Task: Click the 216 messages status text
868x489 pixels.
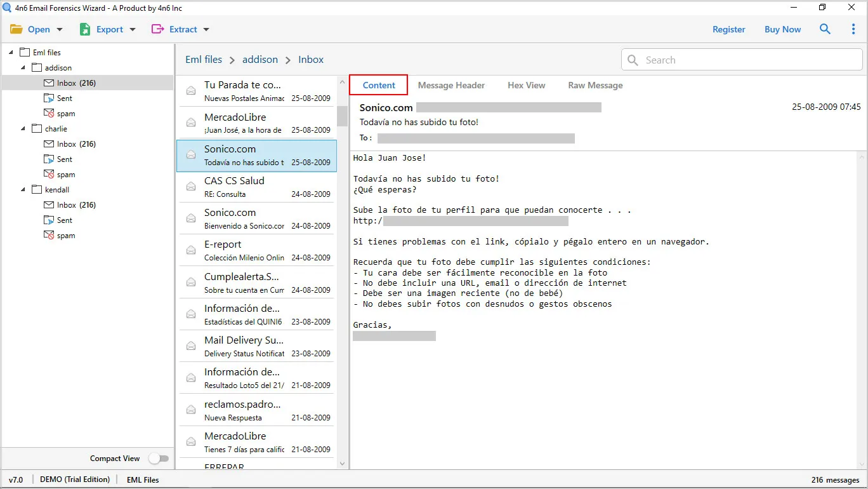Action: (x=835, y=480)
